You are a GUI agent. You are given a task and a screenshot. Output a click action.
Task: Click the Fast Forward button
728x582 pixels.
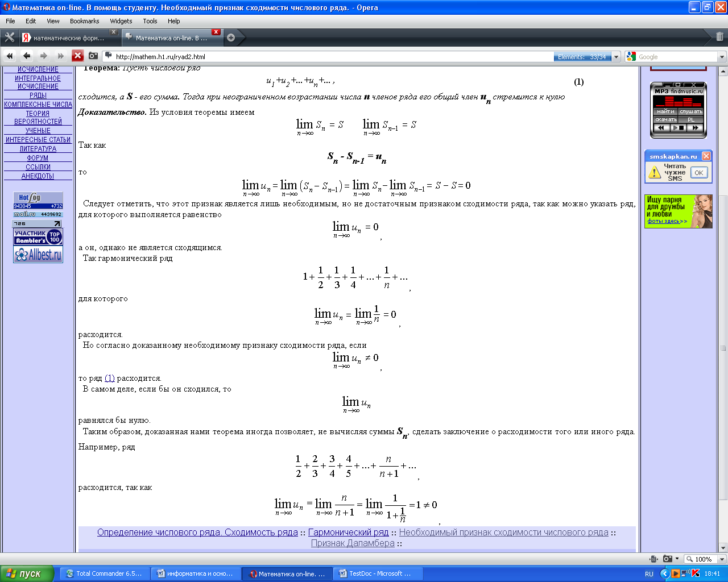coord(61,56)
